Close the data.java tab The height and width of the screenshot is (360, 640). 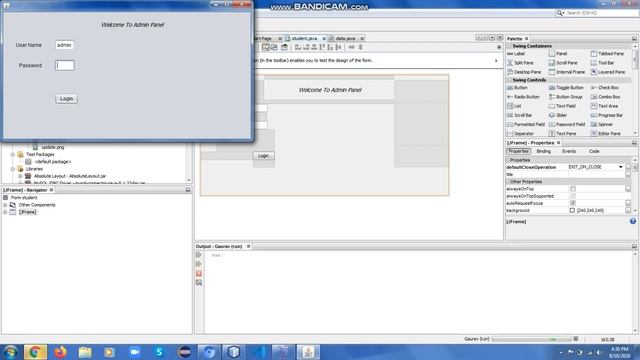(362, 38)
